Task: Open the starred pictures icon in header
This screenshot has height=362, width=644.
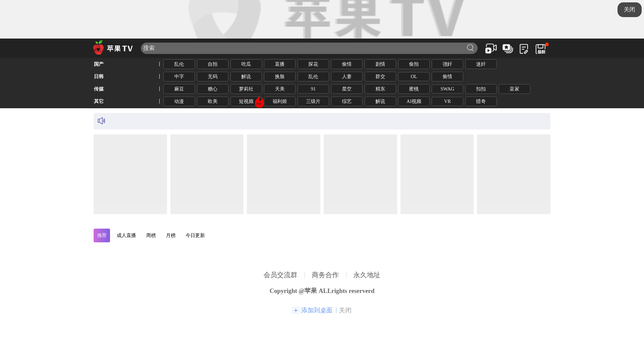Action: click(508, 49)
